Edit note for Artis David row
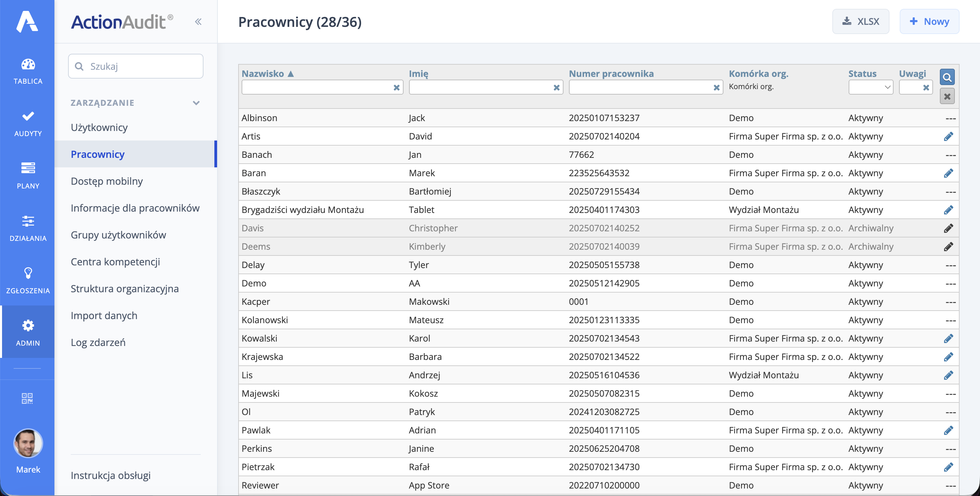 pyautogui.click(x=948, y=136)
